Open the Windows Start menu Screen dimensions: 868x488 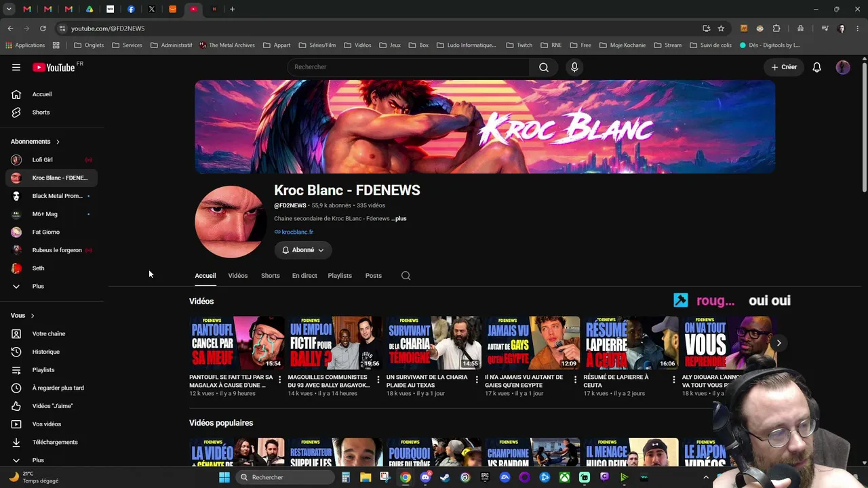[x=224, y=477]
